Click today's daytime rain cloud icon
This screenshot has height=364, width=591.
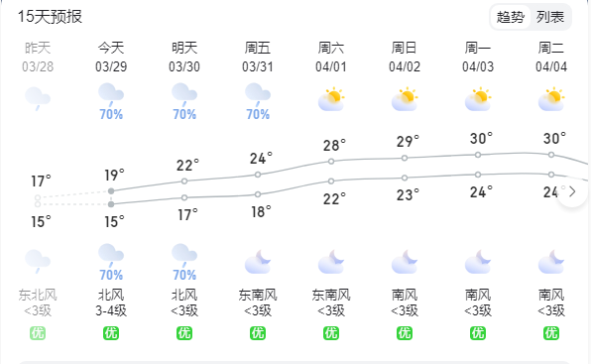tap(111, 95)
